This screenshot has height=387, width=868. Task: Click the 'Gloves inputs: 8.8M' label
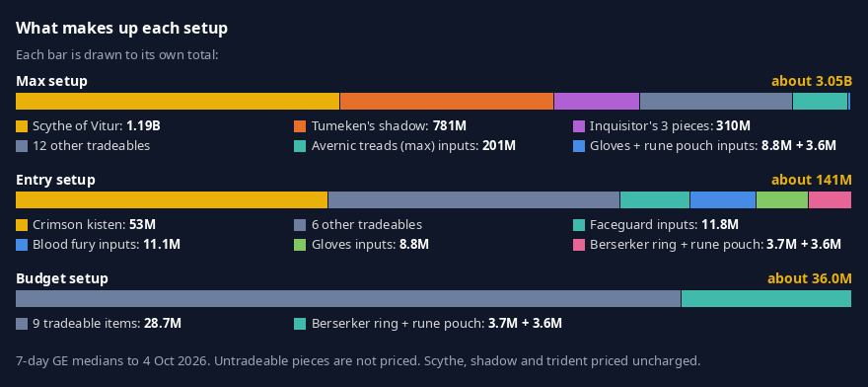coord(370,245)
